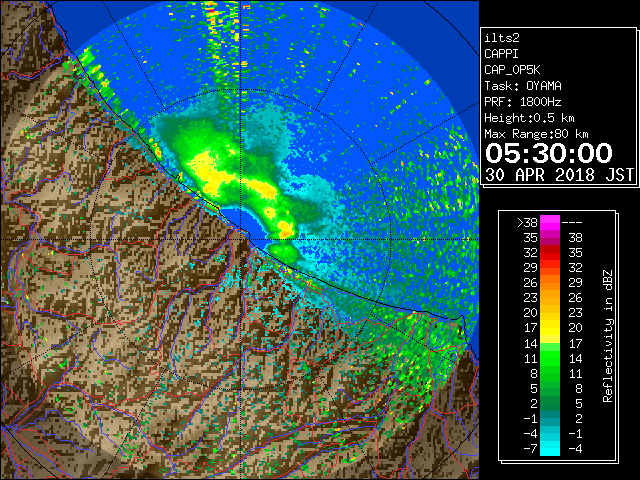640x480 pixels.
Task: Click the yellow legend swatch at 17-20
Action: coord(550,328)
